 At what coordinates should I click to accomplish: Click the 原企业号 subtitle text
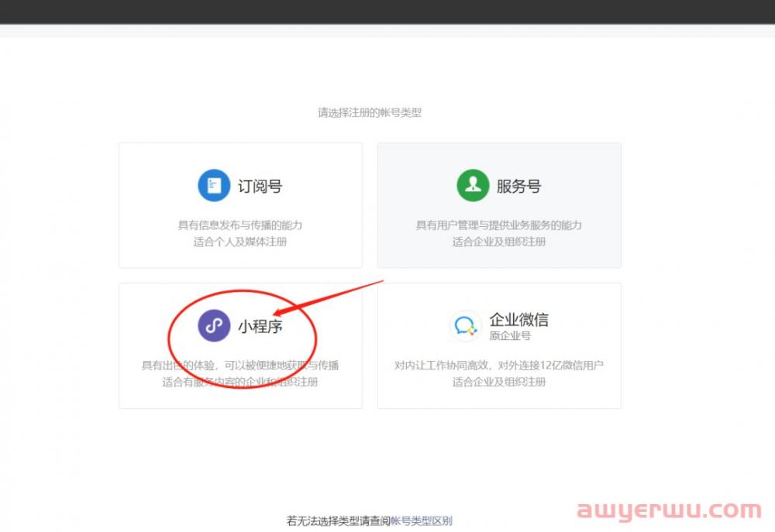point(510,336)
